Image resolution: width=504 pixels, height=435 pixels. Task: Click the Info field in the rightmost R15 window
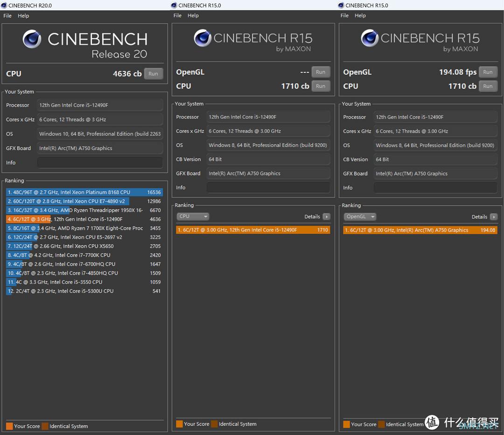[435, 187]
